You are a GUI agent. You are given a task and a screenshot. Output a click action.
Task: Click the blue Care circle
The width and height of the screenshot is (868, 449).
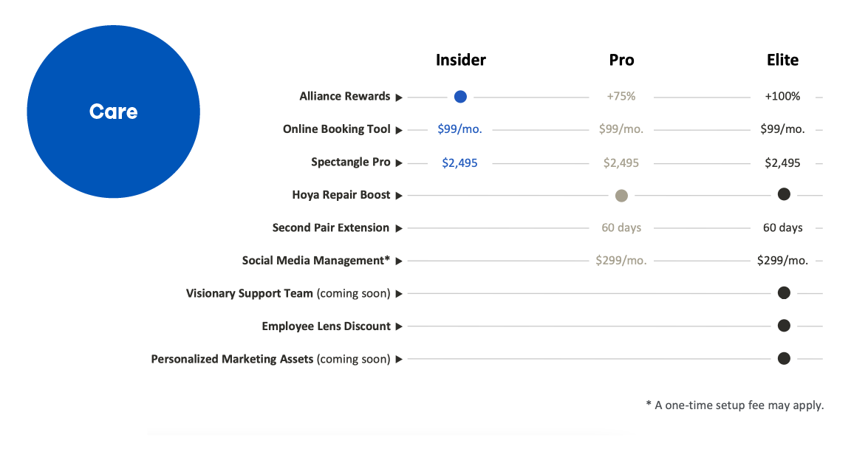pos(114,112)
